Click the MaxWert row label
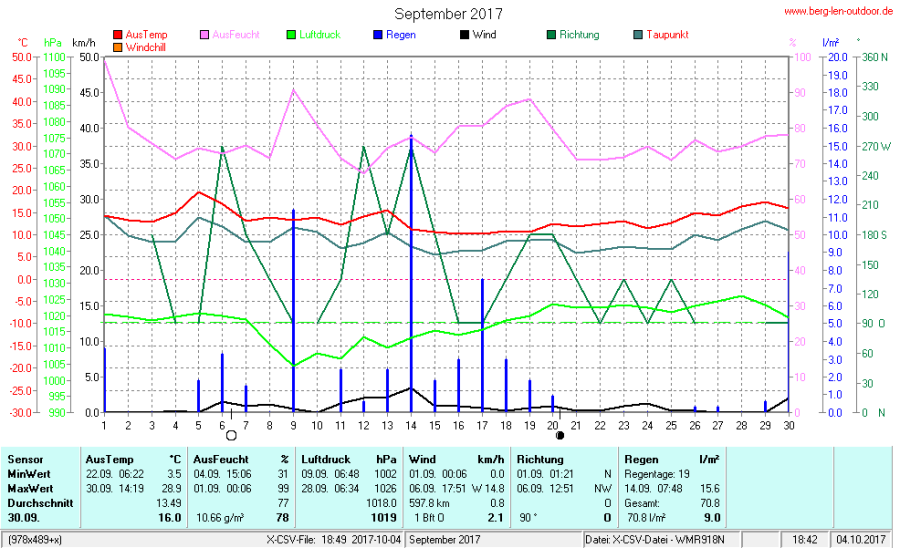Screen dimensions: 900x548 pos(30,487)
